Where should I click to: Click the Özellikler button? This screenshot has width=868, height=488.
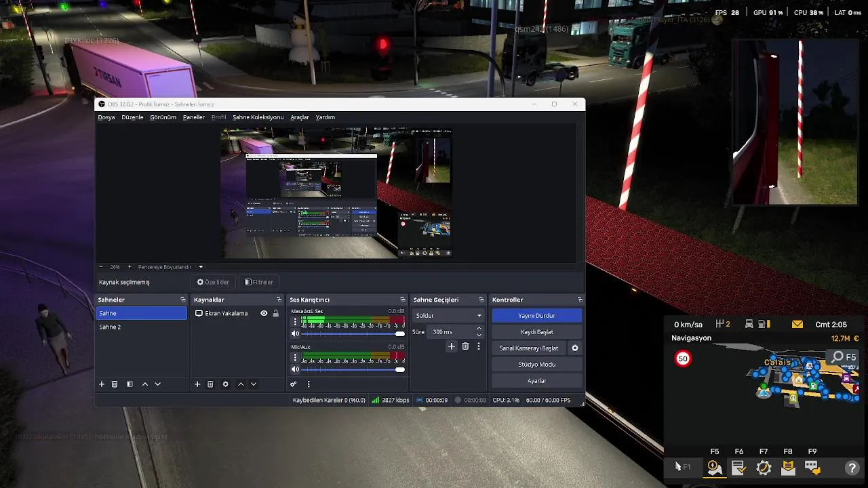[x=213, y=282]
